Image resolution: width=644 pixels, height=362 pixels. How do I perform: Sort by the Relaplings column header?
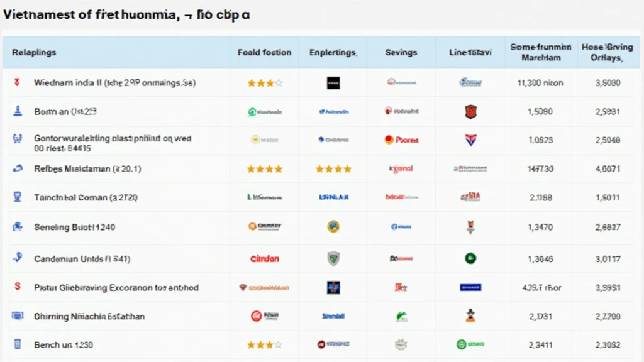34,52
